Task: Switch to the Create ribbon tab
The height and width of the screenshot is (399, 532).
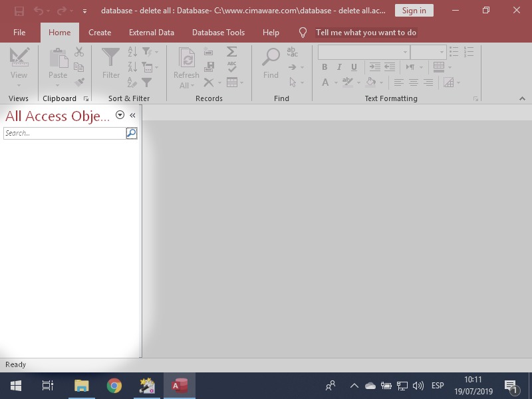Action: tap(100, 32)
